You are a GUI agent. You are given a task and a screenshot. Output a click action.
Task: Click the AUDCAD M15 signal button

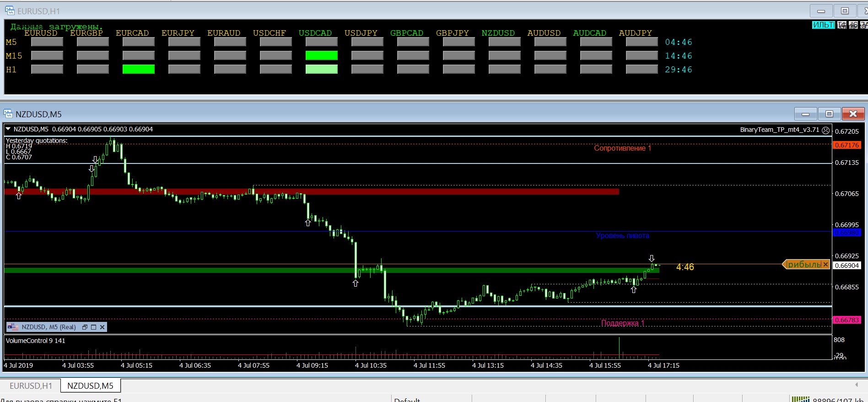tap(596, 55)
